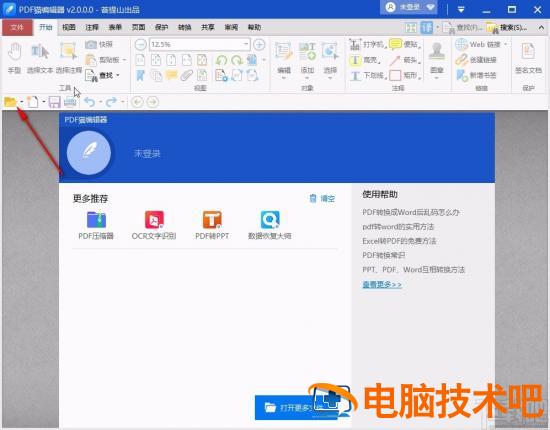Go to next view right-arrow circle
The height and width of the screenshot is (430, 550).
tap(153, 102)
